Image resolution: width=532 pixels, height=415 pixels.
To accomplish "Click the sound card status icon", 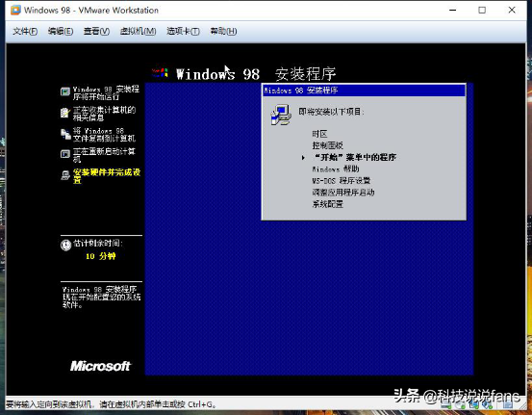I will tap(487, 404).
